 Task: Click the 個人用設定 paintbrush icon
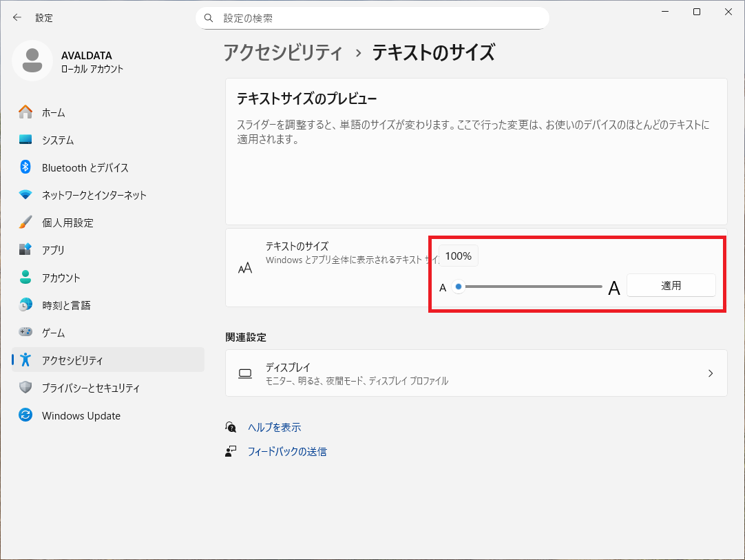point(25,222)
